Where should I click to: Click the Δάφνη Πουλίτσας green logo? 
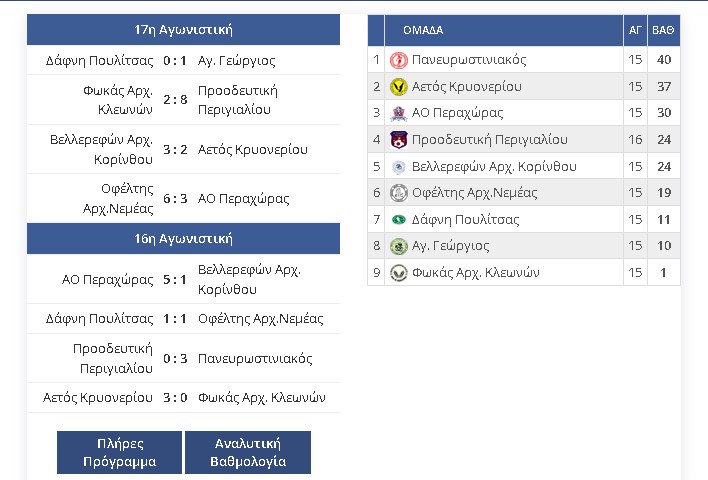tap(398, 219)
